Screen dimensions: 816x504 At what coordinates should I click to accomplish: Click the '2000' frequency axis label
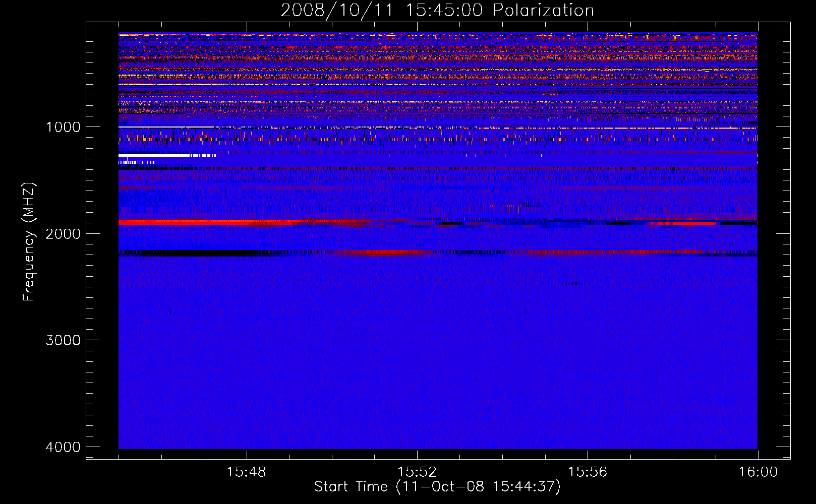(x=63, y=234)
